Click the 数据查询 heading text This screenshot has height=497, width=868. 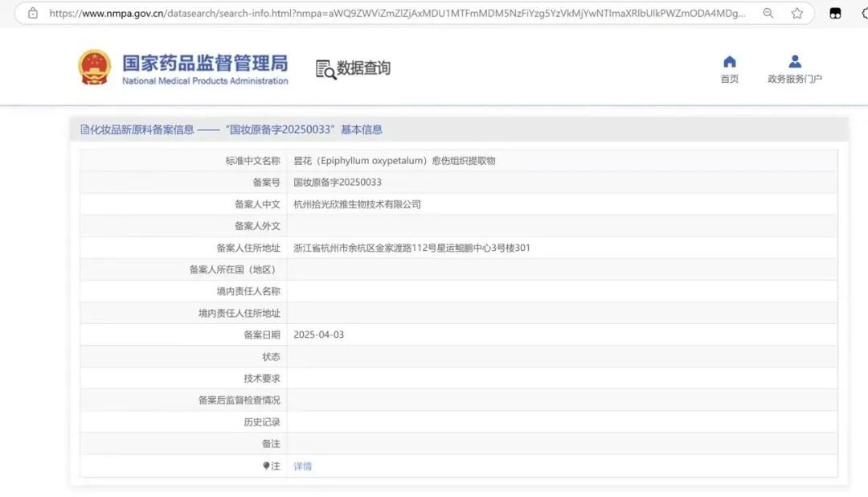(x=364, y=68)
